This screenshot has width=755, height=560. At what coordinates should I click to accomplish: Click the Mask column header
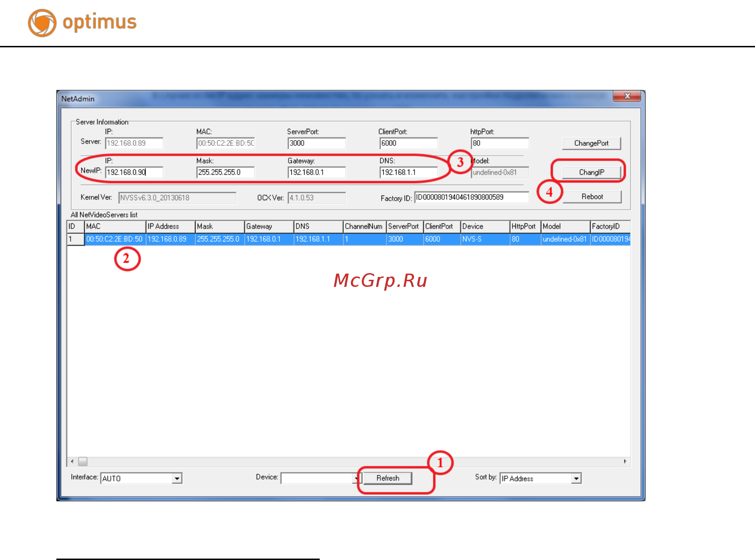tap(220, 227)
